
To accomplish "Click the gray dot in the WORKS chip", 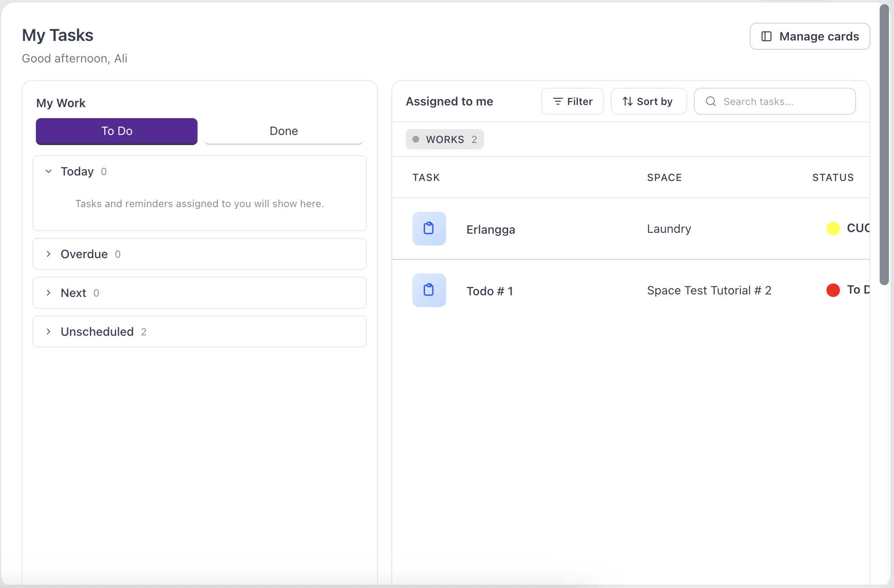I will click(x=416, y=139).
